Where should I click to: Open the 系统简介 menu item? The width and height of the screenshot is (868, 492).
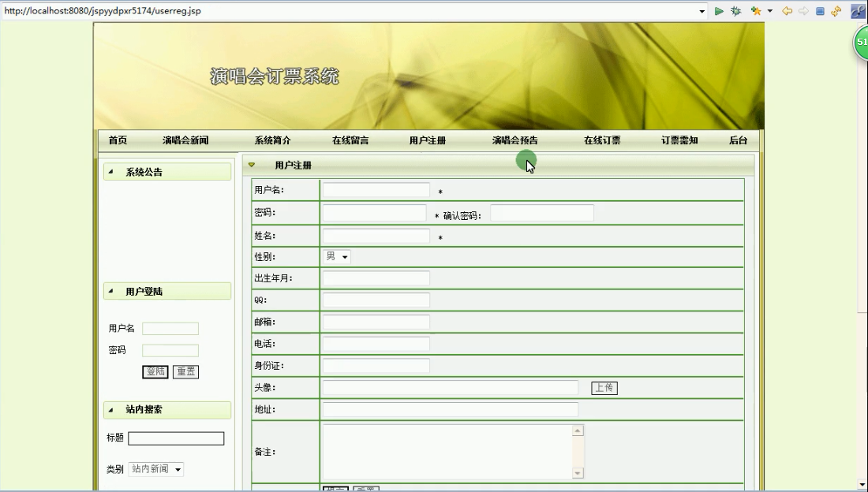pos(272,140)
